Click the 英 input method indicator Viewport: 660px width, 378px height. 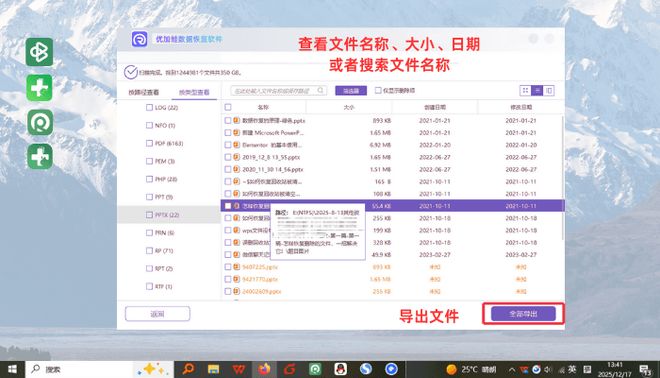click(x=572, y=370)
